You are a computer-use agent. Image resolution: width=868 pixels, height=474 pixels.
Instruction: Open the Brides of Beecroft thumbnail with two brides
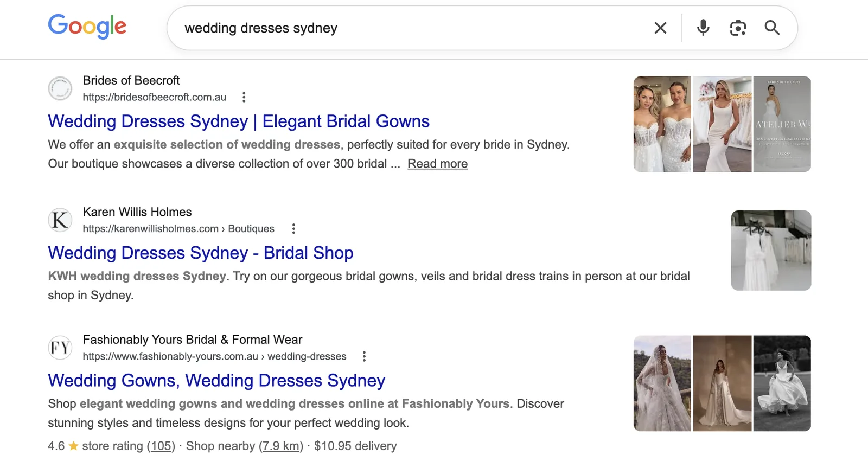click(x=662, y=124)
